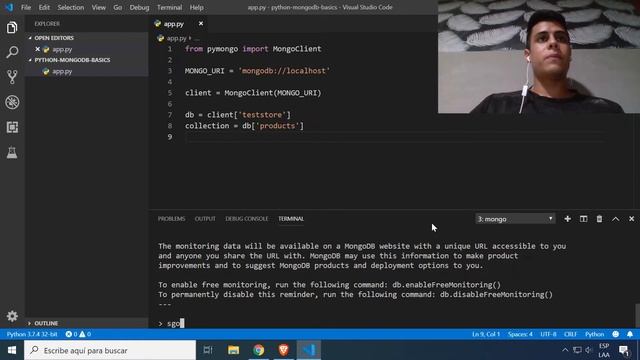Change the Python language mode in status bar
640x360 pixels.
coord(594,334)
